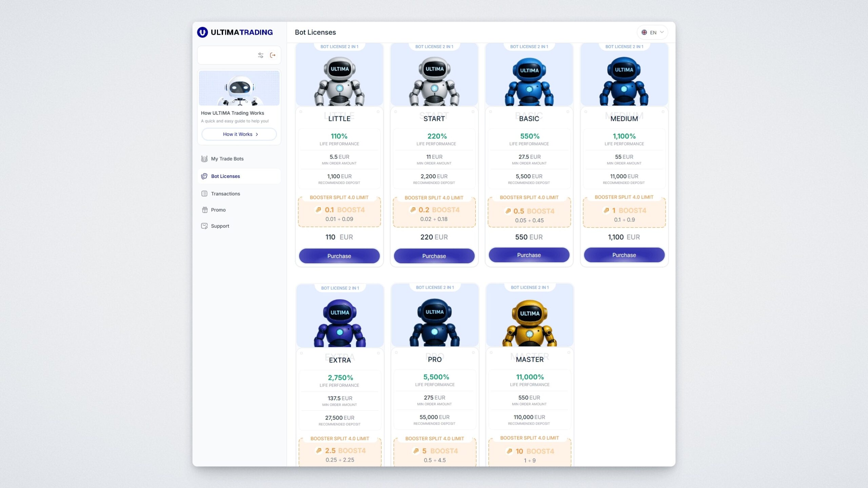Click the 27.5 EUR min order amount
The height and width of the screenshot is (488, 868).
pos(529,157)
